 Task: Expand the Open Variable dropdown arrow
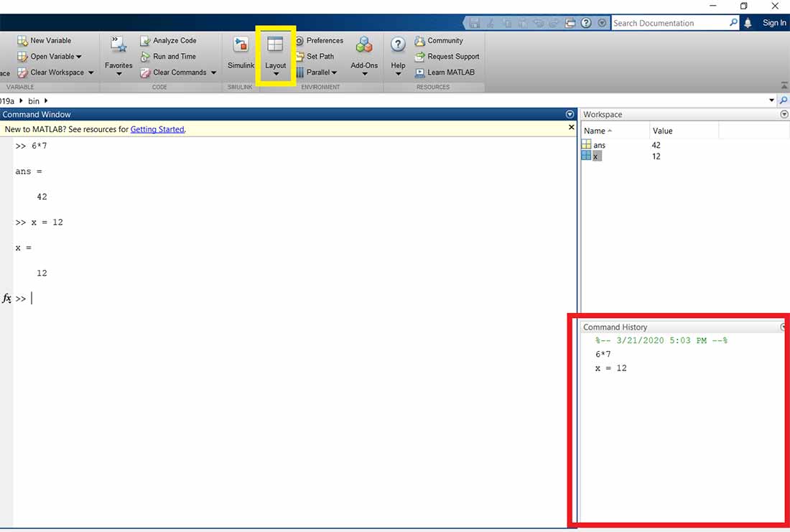pyautogui.click(x=79, y=57)
